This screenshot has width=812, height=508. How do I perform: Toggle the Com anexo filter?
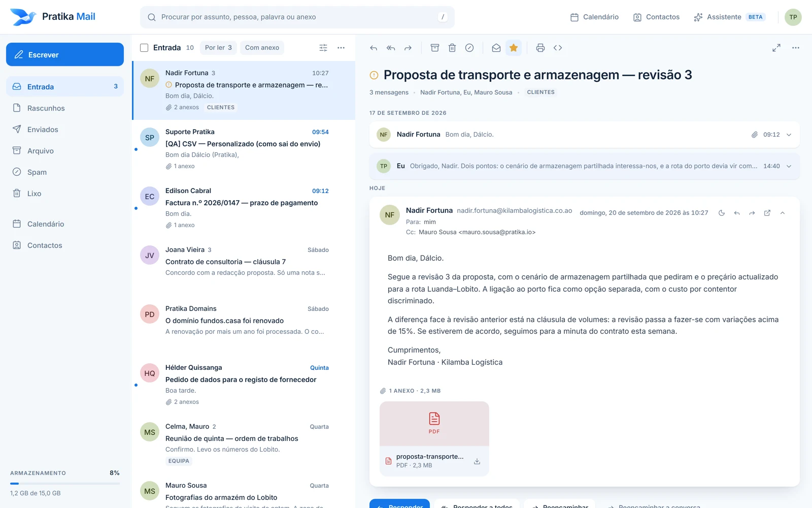(262, 48)
